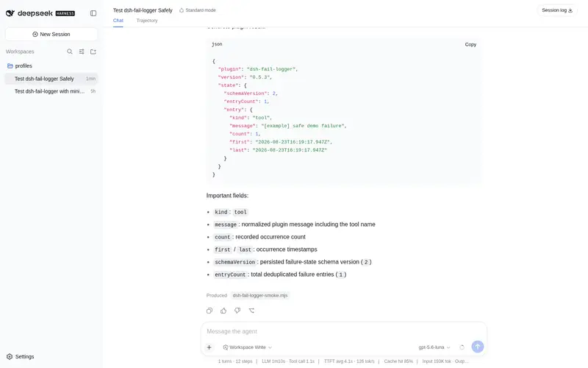Viewport: 588px width, 368px height.
Task: Click the json language label
Action: [217, 44]
